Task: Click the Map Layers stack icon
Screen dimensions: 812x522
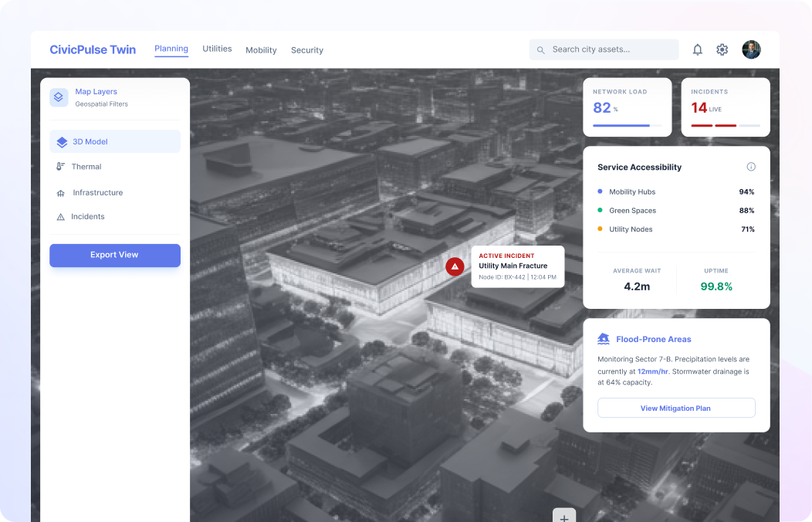Action: click(x=59, y=97)
